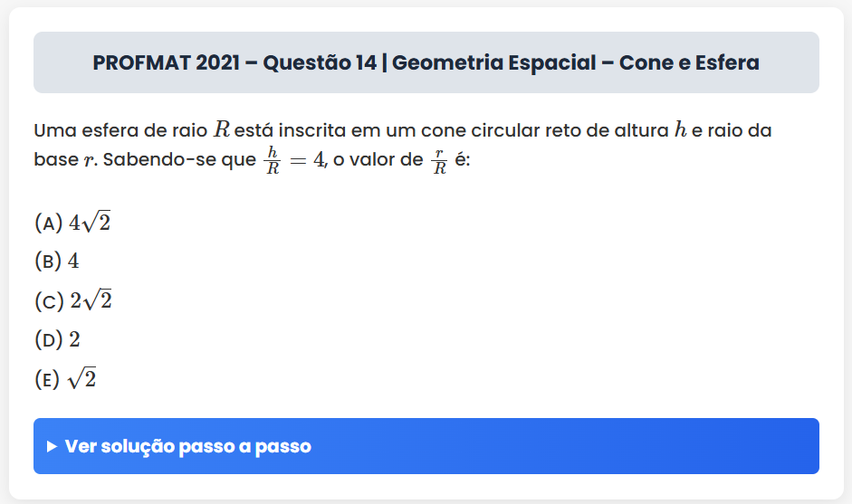Choose answer option (E) √2
This screenshot has height=504, width=852.
click(65, 379)
